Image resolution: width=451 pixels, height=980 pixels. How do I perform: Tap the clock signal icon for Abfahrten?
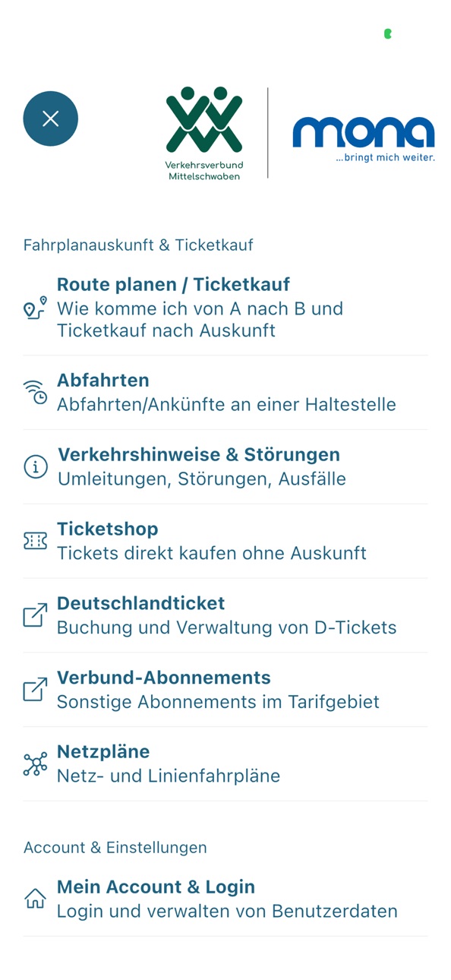[x=35, y=392]
